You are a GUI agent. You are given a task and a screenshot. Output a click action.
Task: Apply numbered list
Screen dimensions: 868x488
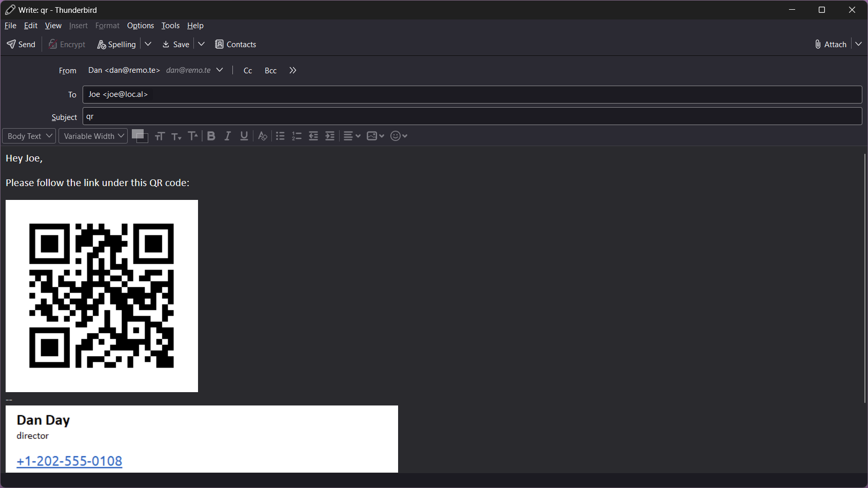tap(297, 136)
